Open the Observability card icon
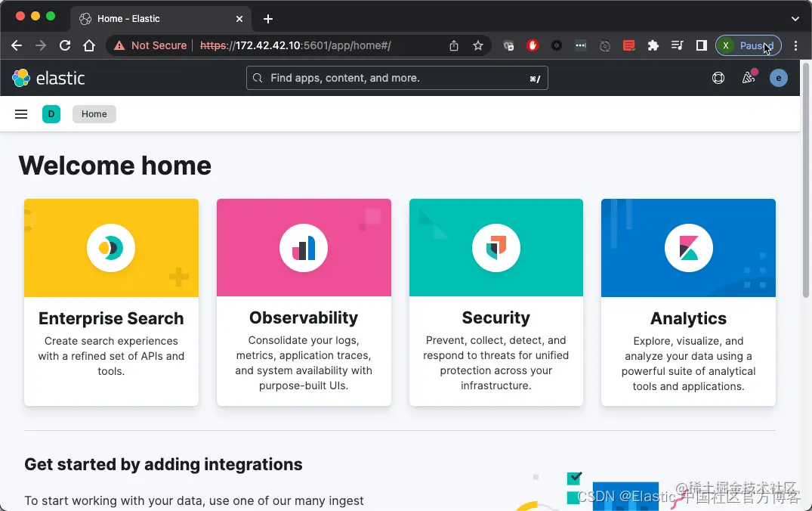The height and width of the screenshot is (511, 812). point(304,248)
